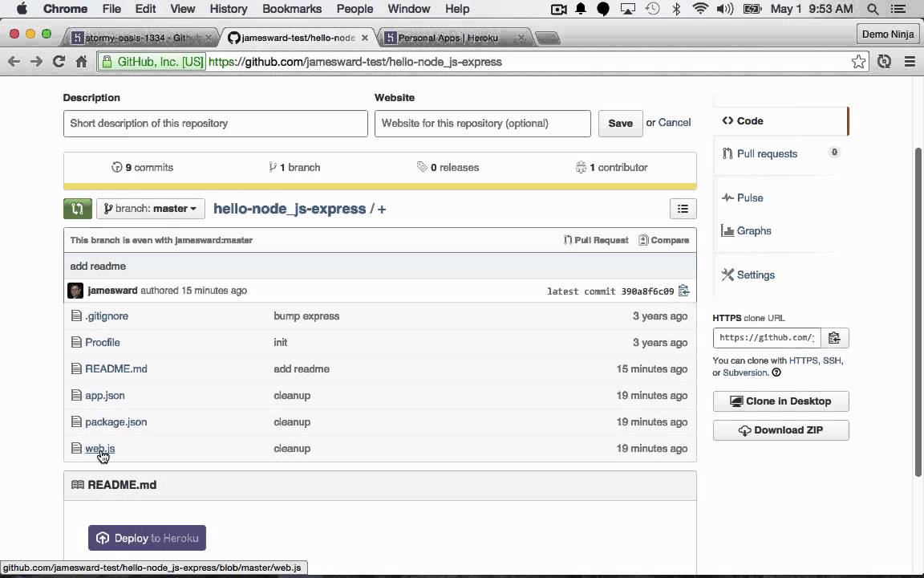Focus the Website input field
The height and width of the screenshot is (578, 924).
click(x=483, y=124)
